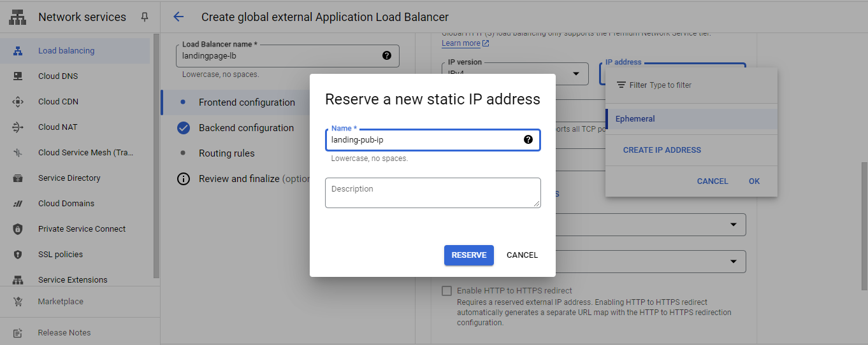
Task: Select Ephemeral in IP address list
Action: click(x=635, y=119)
